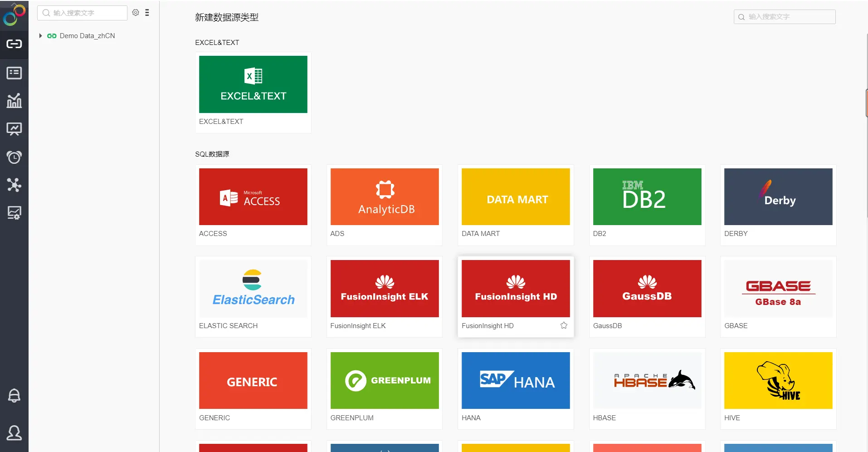The height and width of the screenshot is (452, 868).
Task: Open the network nodes sidebar icon
Action: pyautogui.click(x=14, y=185)
